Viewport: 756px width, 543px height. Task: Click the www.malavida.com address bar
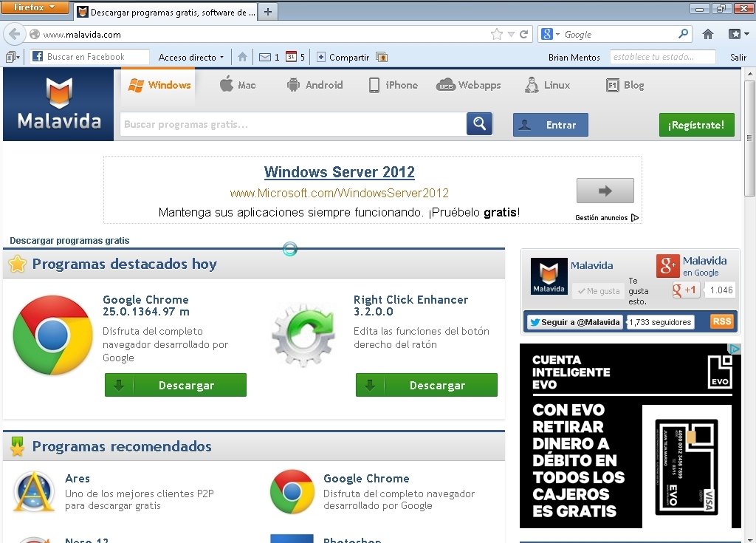[265, 34]
